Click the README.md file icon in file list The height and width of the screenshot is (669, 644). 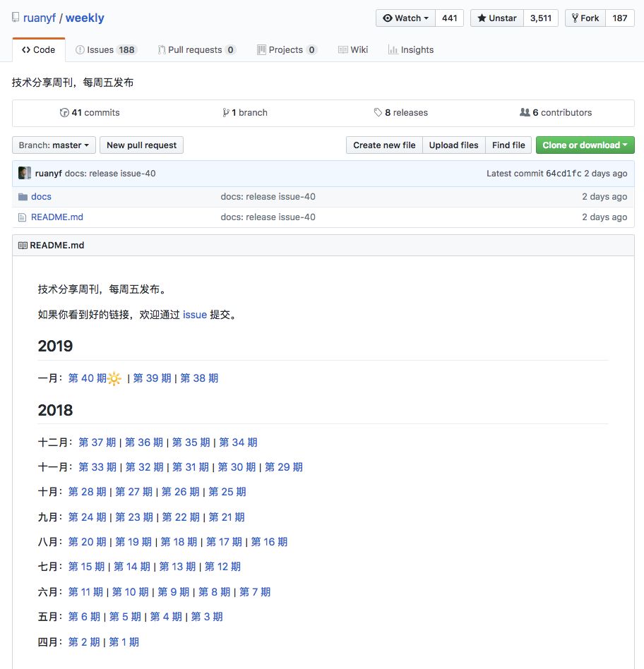click(x=22, y=217)
